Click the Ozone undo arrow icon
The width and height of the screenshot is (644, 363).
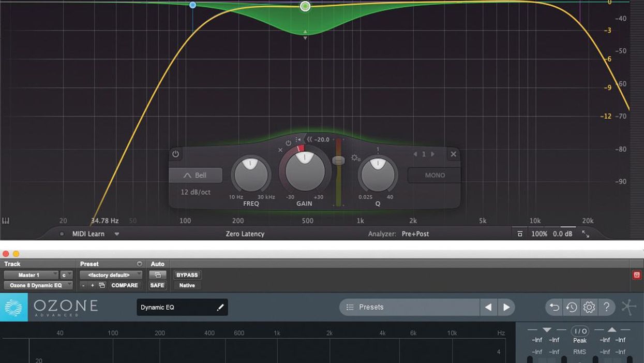[554, 307]
